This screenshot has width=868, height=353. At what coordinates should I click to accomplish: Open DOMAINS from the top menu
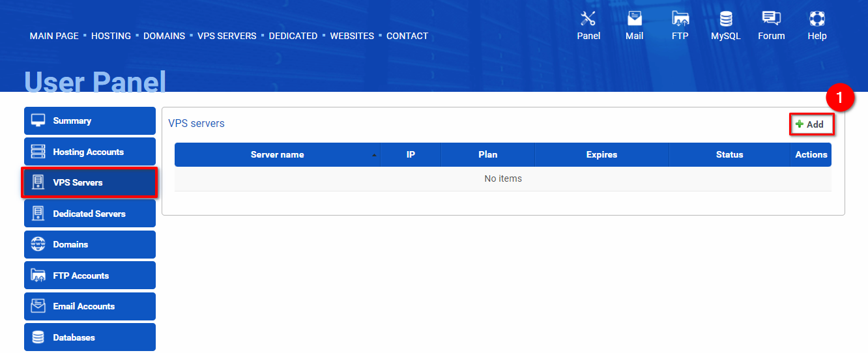click(164, 36)
